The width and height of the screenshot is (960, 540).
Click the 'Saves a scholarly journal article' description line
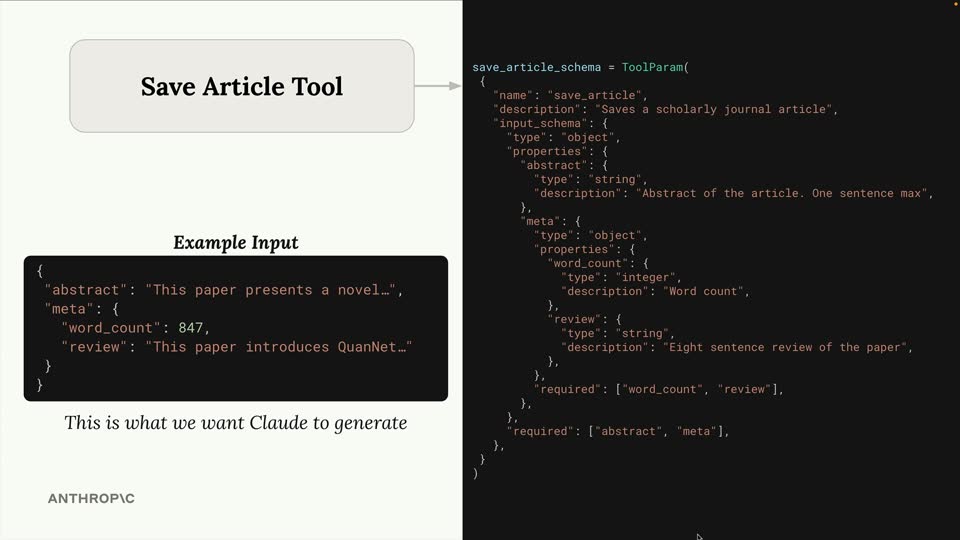coord(666,110)
